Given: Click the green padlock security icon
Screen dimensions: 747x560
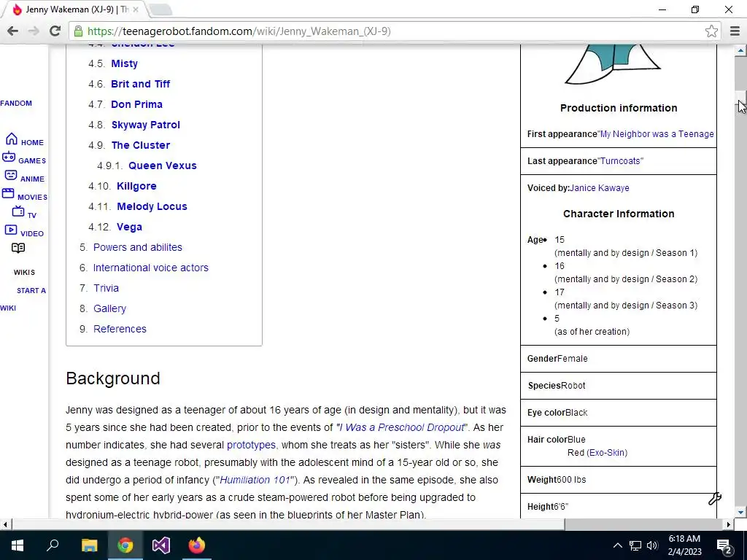Looking at the screenshot, I should pyautogui.click(x=77, y=31).
